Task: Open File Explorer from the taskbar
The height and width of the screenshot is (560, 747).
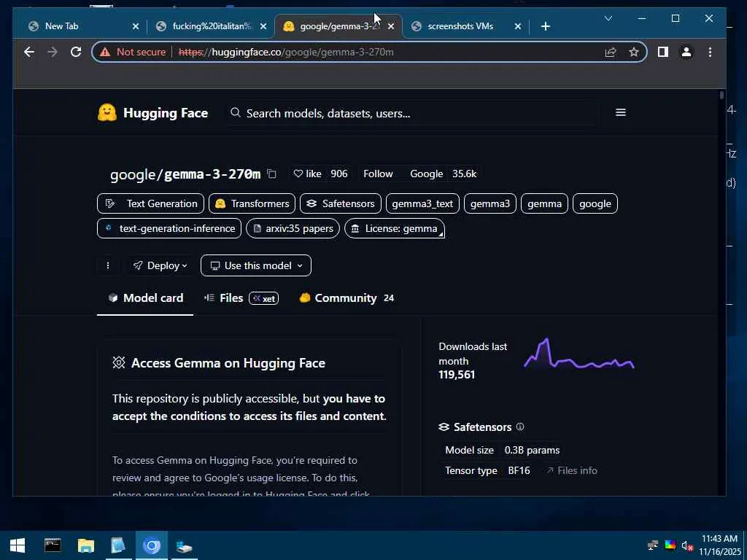Action: coord(86,545)
